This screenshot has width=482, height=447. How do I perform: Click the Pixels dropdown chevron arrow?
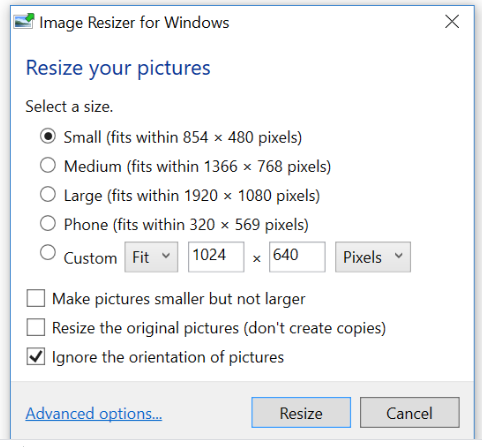[399, 256]
